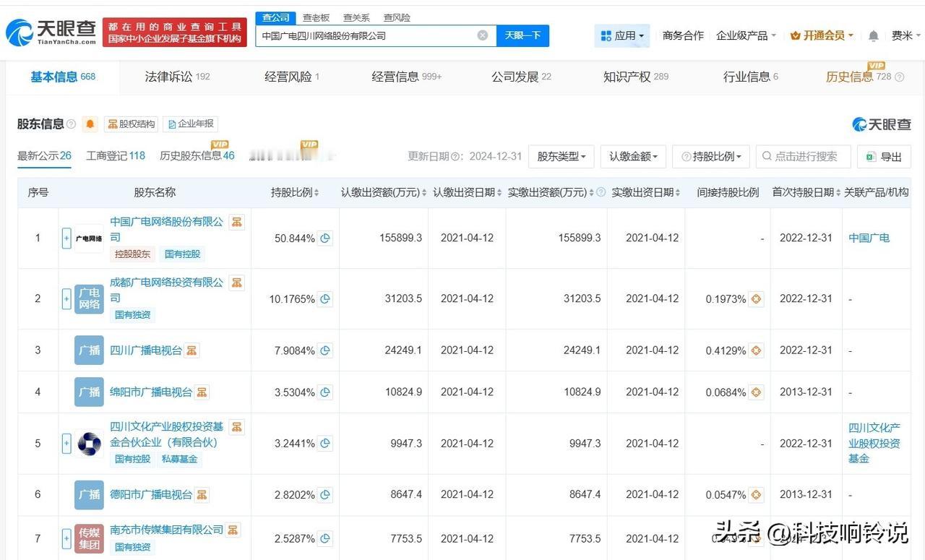The width and height of the screenshot is (925, 560).
Task: Click pie chart icon next to 3.2441%
Action: 325,443
